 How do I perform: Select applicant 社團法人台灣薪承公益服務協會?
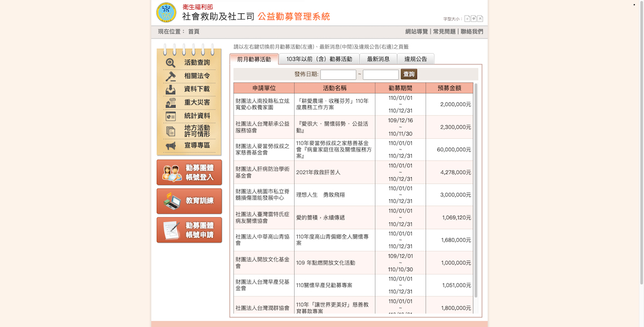tap(262, 127)
